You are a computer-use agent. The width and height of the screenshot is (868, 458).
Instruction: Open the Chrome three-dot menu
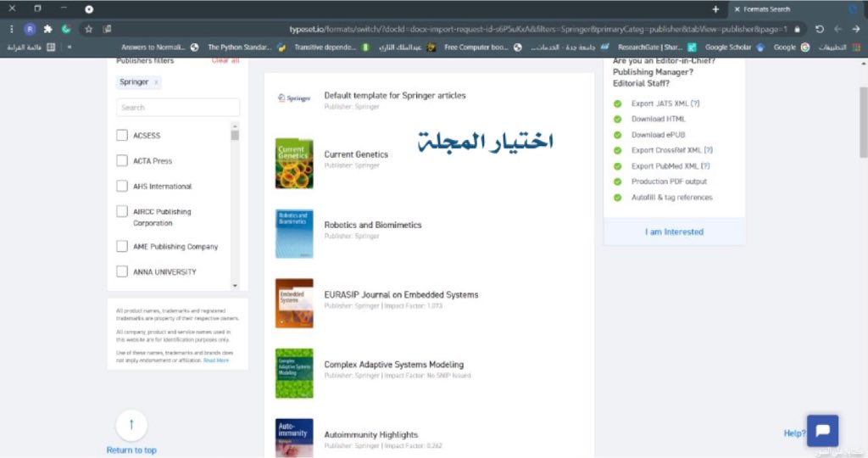(11, 29)
